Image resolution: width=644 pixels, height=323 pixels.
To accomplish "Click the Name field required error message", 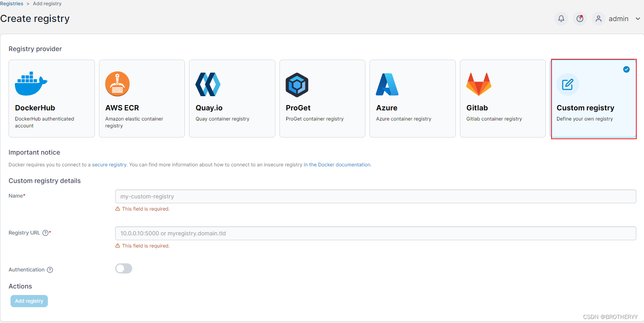I will pos(142,209).
